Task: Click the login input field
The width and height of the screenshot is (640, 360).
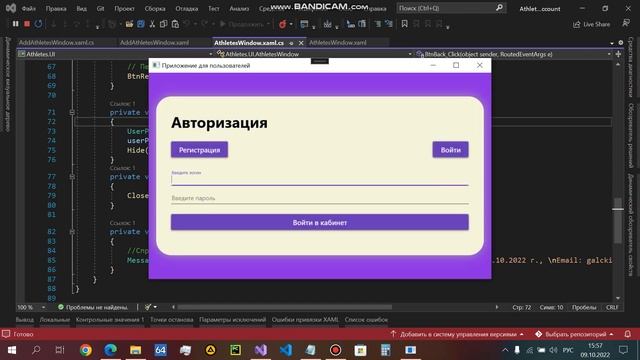Action: tap(320, 180)
